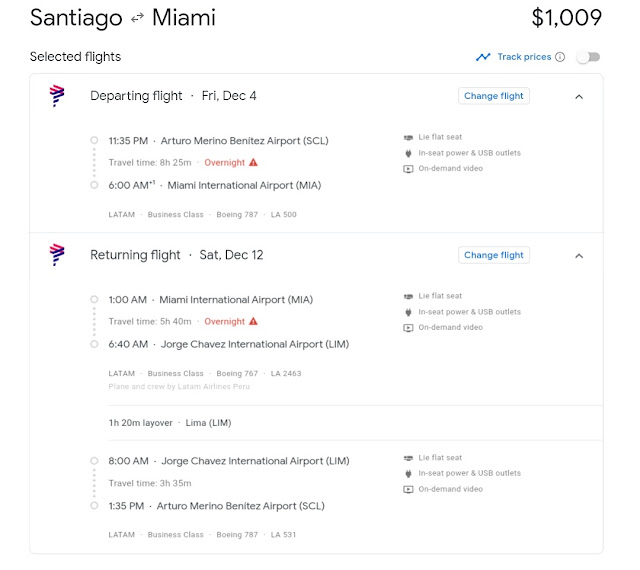Click LATAM logo on Departing flight
Screen dimensions: 640x570
pos(57,96)
